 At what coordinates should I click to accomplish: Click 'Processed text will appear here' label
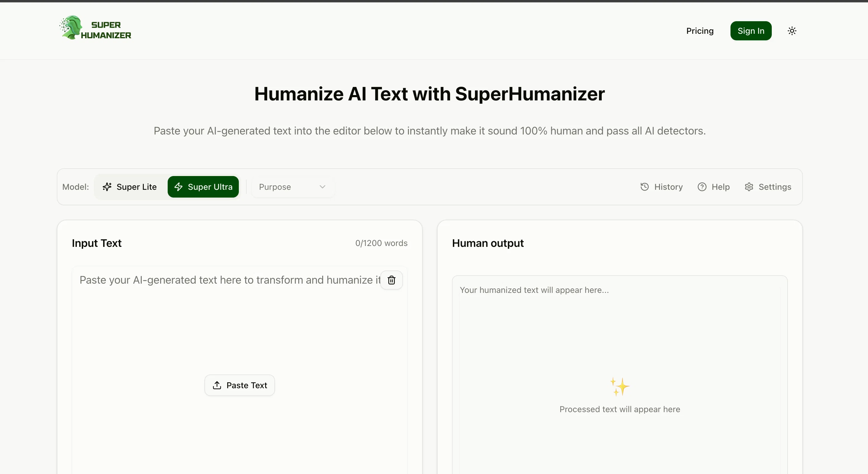pyautogui.click(x=620, y=409)
